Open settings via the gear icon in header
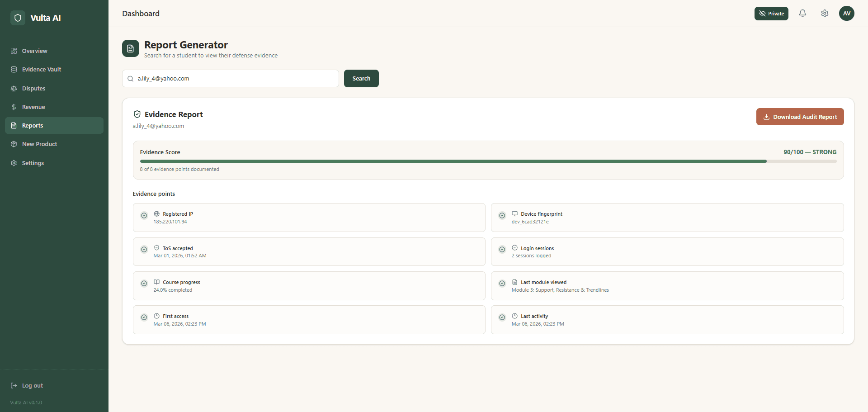868x412 pixels. 825,14
